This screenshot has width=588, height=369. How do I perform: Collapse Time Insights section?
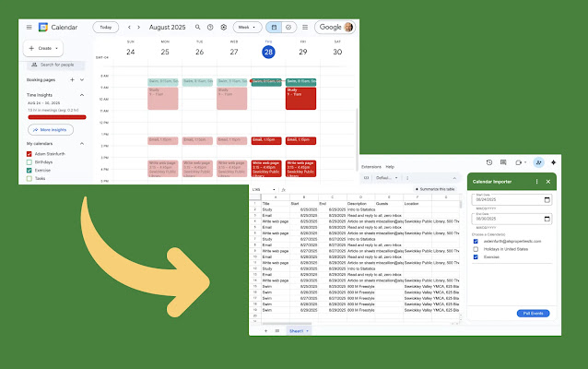pyautogui.click(x=82, y=95)
